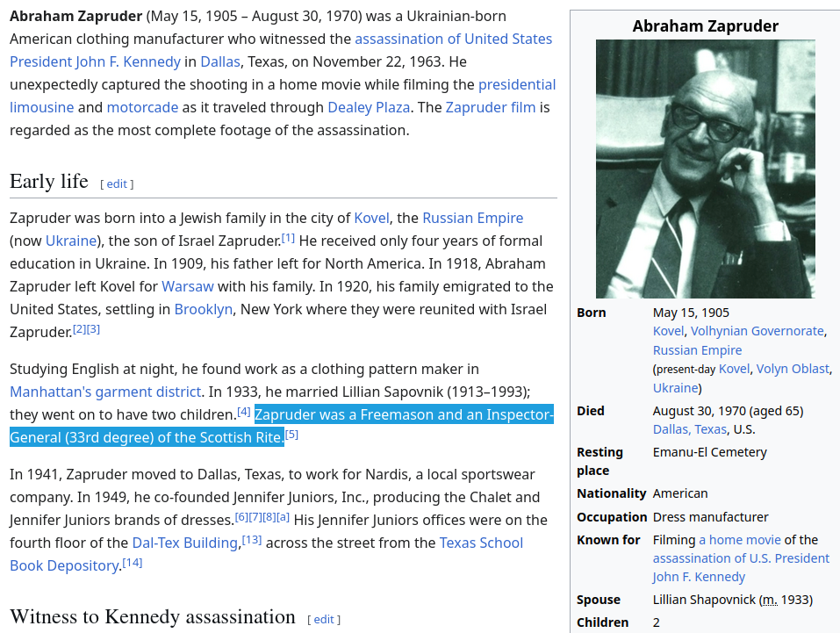Follow the presidential limousine link

[517, 84]
